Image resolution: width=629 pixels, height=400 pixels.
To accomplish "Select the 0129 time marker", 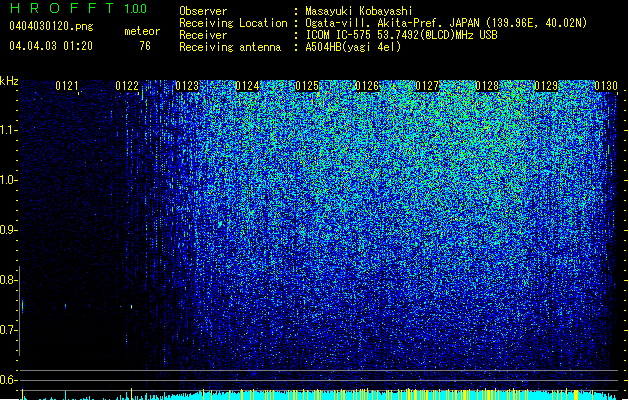I will pyautogui.click(x=546, y=86).
